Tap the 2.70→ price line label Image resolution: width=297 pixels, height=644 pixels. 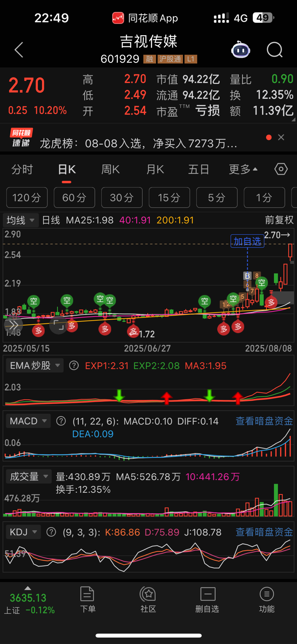pyautogui.click(x=277, y=235)
